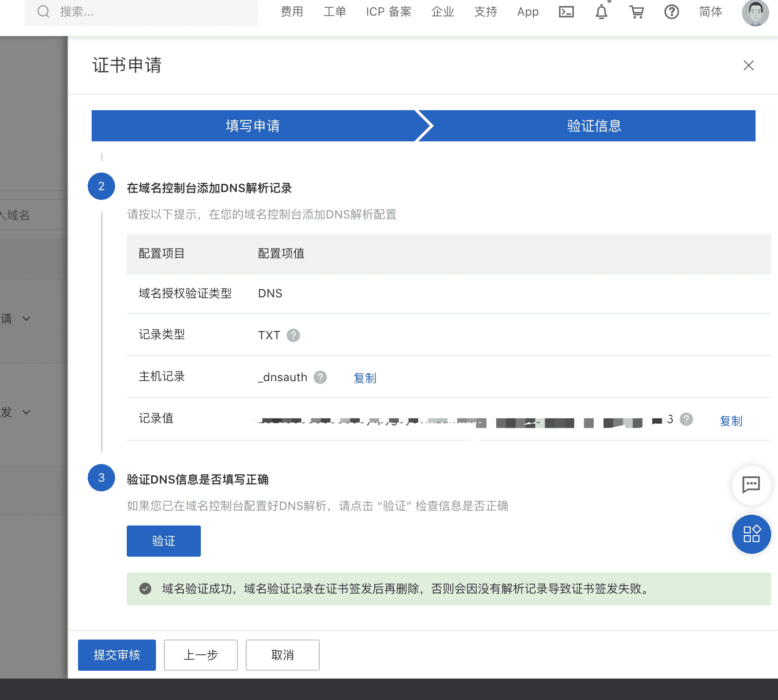
Task: Show help tooltip next to _dnsauth
Action: 320,377
